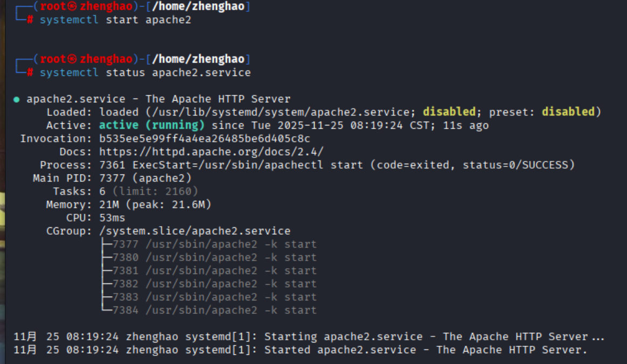The height and width of the screenshot is (364, 627).
Task: Click the 'systemctl start apache2' command
Action: tap(115, 20)
